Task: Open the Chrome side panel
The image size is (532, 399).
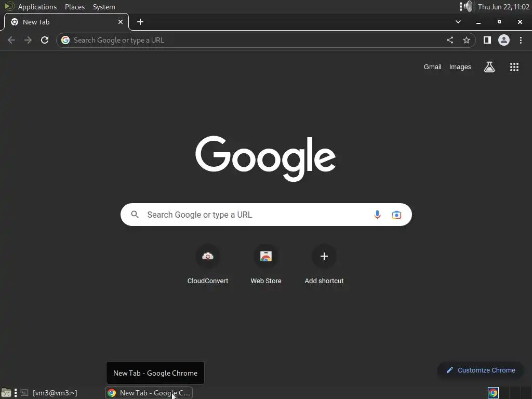Action: pyautogui.click(x=487, y=40)
